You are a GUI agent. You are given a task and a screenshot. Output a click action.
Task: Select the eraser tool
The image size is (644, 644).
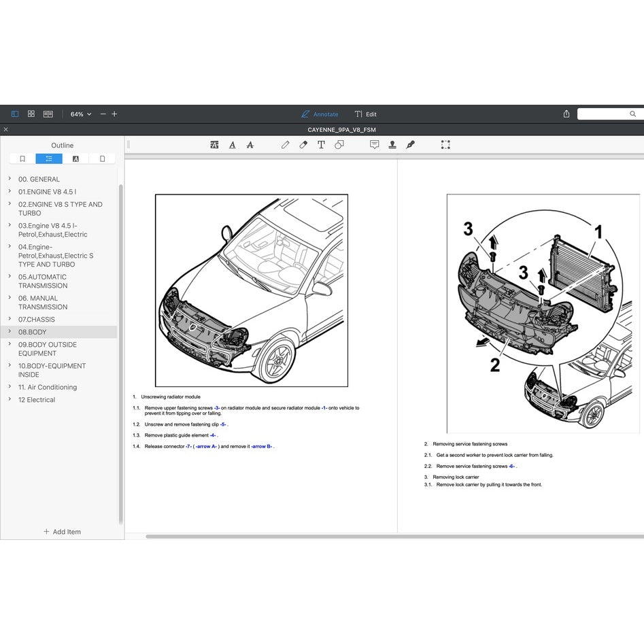tap(303, 145)
